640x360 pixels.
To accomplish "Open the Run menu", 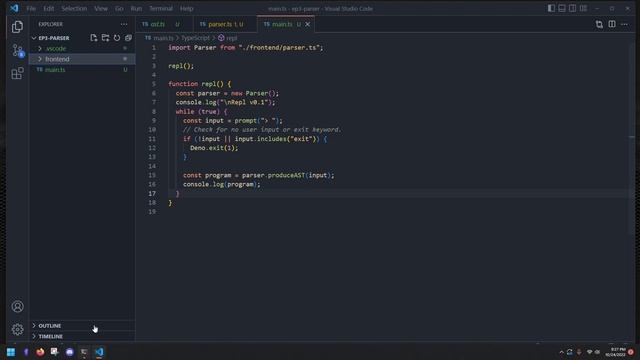I will pos(136,8).
